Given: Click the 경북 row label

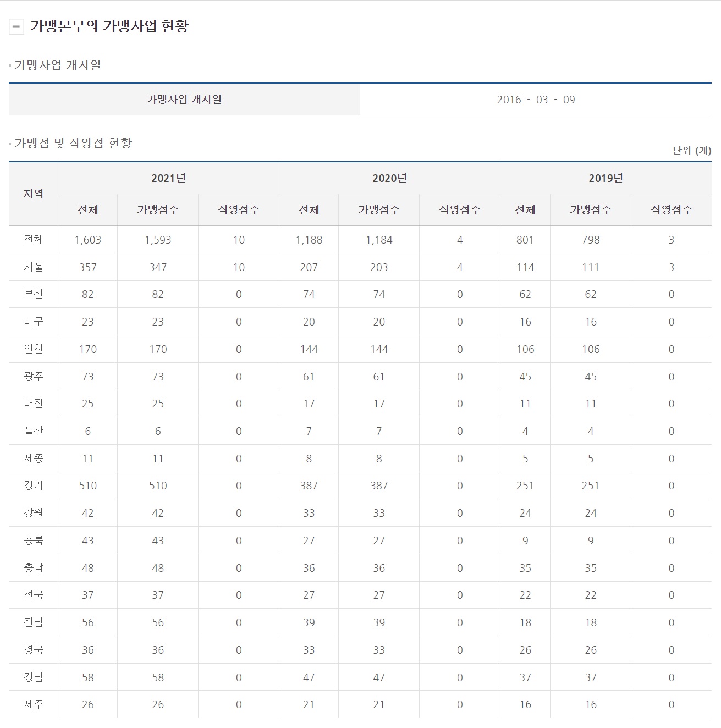Looking at the screenshot, I should click(34, 650).
